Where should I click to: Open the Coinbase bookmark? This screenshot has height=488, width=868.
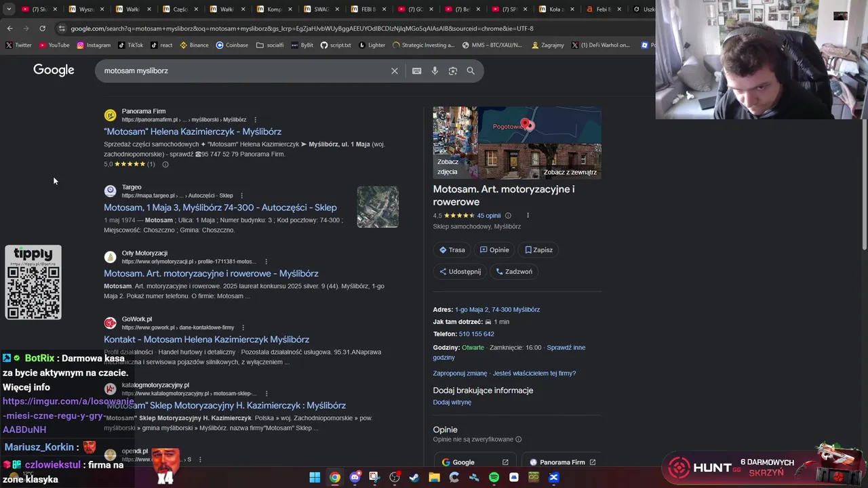232,45
